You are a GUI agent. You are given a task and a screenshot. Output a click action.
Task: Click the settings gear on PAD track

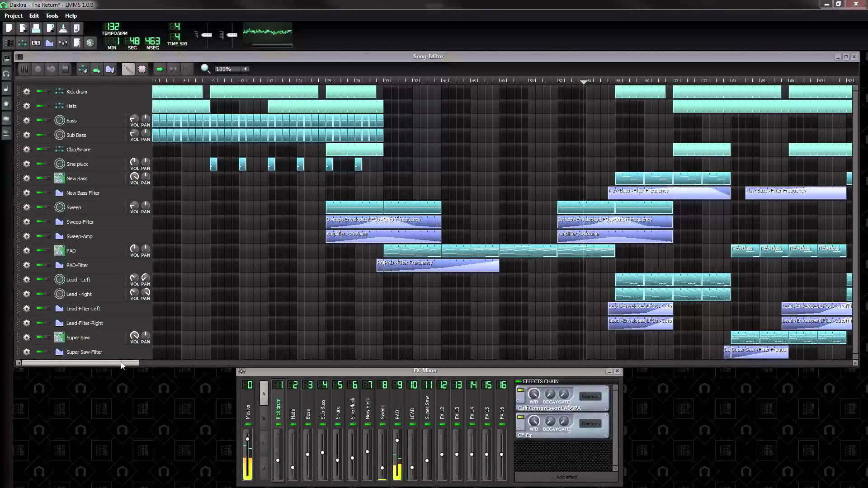(x=26, y=250)
